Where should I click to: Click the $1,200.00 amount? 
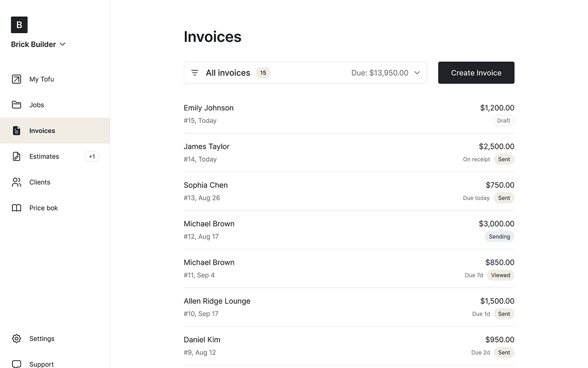(x=497, y=108)
